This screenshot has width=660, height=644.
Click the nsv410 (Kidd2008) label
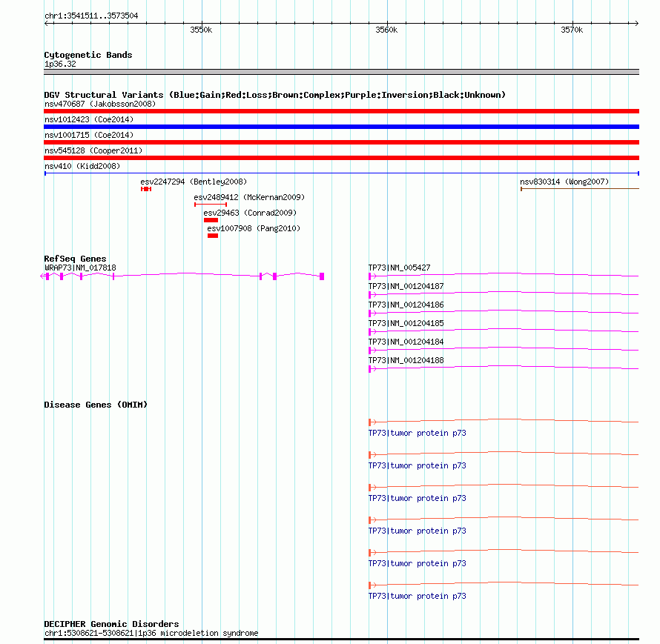[x=82, y=166]
